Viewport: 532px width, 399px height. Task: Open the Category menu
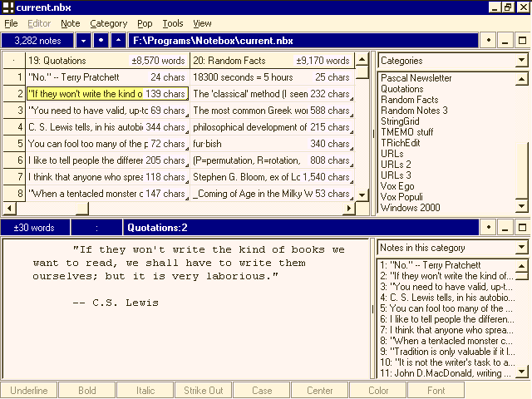tap(109, 23)
